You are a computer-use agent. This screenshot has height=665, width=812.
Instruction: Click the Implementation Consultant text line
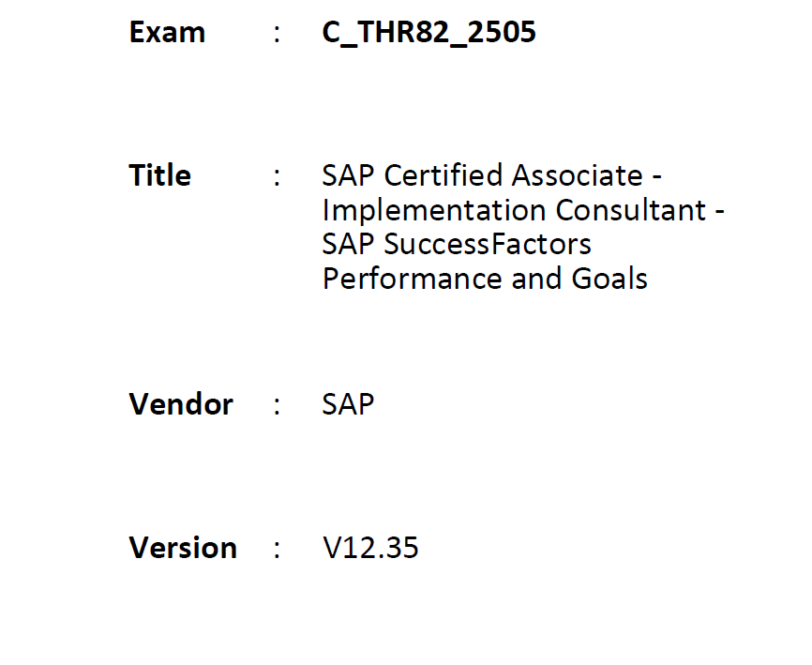coord(523,210)
